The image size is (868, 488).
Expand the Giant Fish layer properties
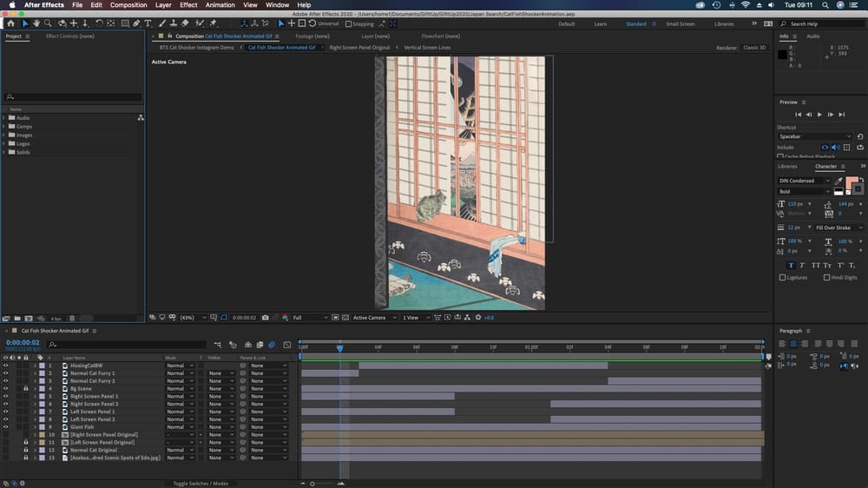click(35, 427)
